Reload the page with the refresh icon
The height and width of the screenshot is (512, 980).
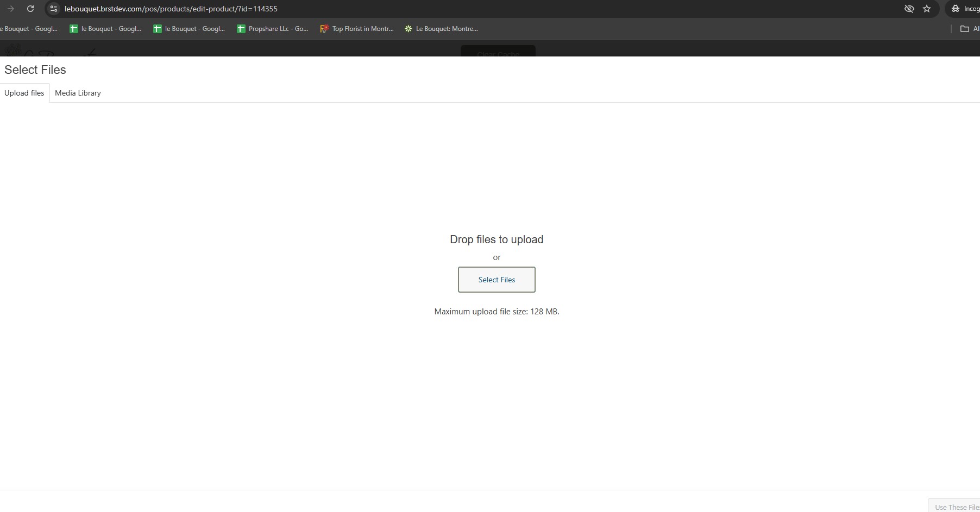pyautogui.click(x=30, y=9)
